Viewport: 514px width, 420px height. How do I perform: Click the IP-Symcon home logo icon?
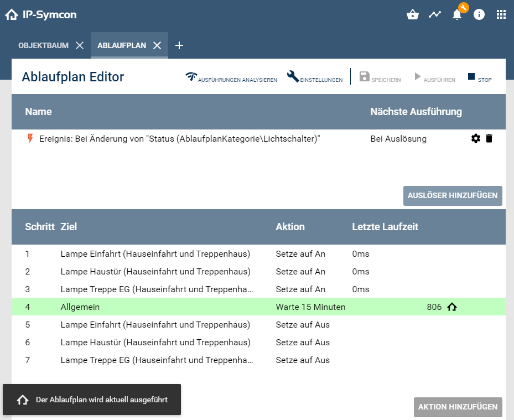(12, 15)
